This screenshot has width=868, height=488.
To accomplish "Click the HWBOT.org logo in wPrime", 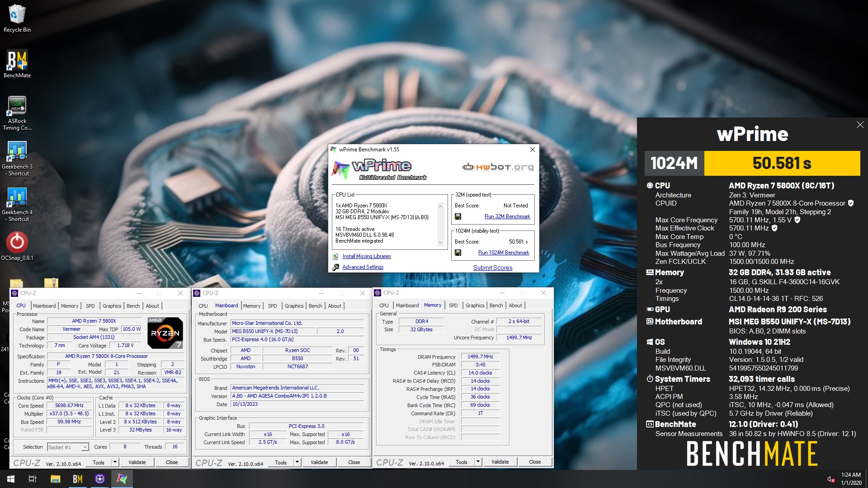I will (498, 167).
